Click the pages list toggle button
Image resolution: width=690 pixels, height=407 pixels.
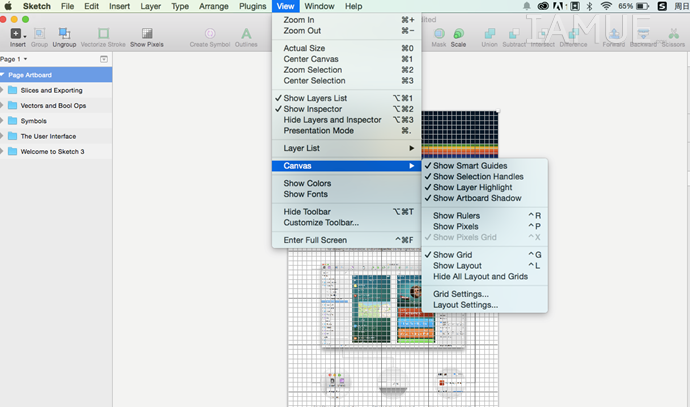tap(104, 59)
